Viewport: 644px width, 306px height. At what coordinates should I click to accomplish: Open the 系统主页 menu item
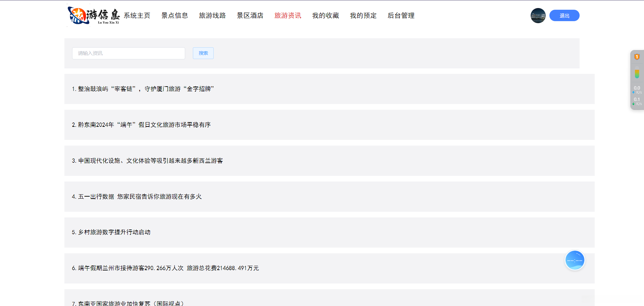(137, 15)
